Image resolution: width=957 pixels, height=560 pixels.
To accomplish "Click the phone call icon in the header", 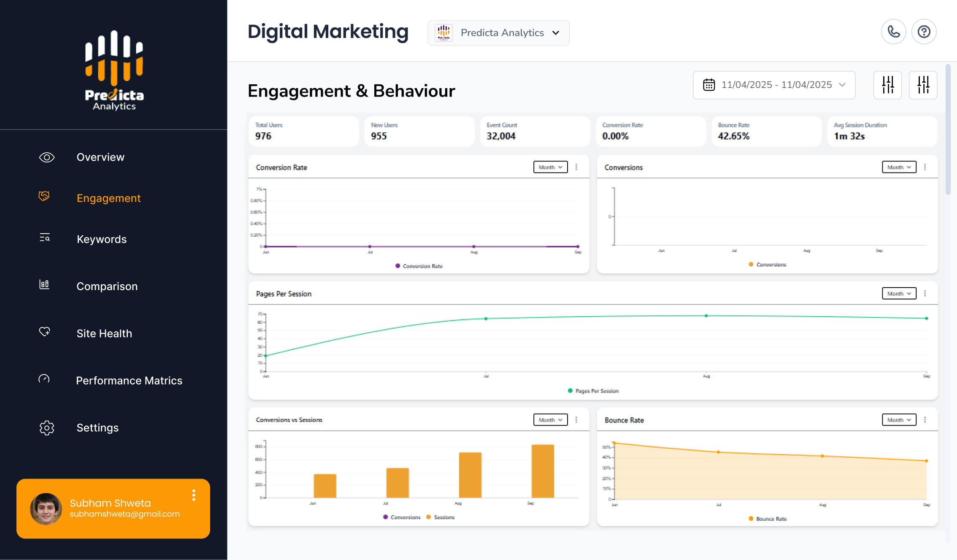I will (893, 32).
